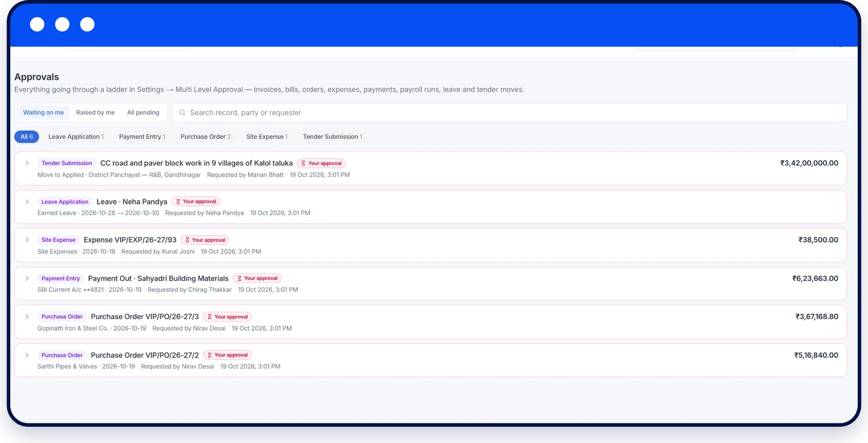Click Your approval badge on VIP/EXP/26-27/93
Viewport: 868px width, 443px height.
click(x=205, y=240)
